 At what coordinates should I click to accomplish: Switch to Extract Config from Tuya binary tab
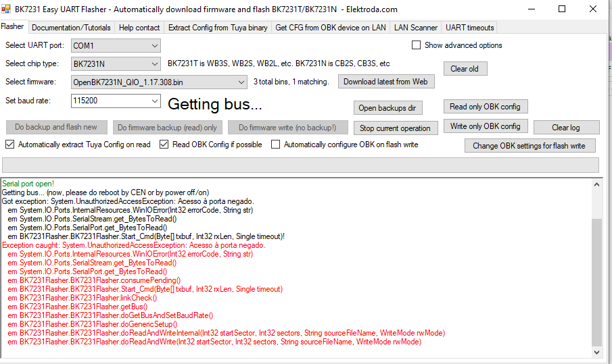coord(218,28)
